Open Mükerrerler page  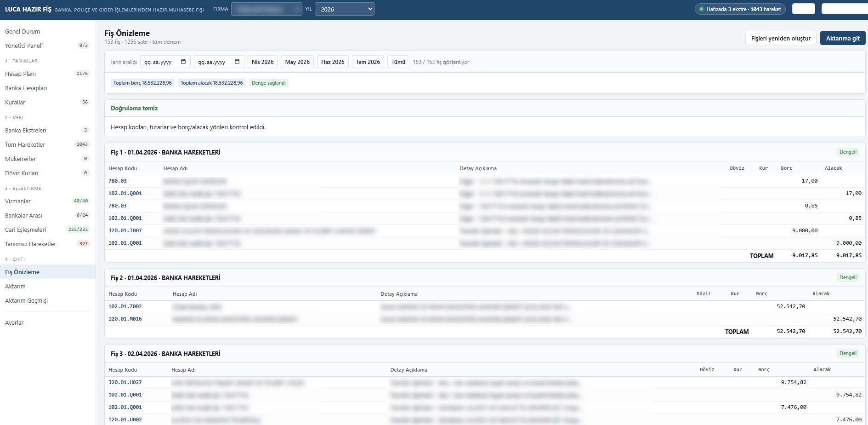48,159
